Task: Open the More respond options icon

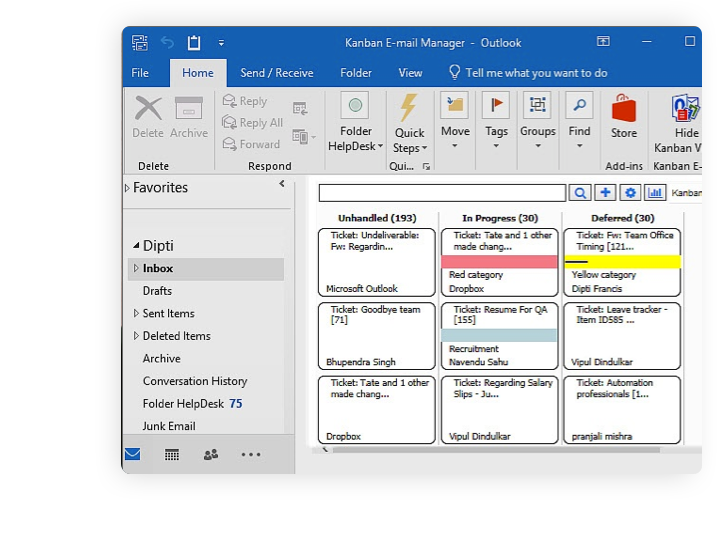Action: pos(304,136)
